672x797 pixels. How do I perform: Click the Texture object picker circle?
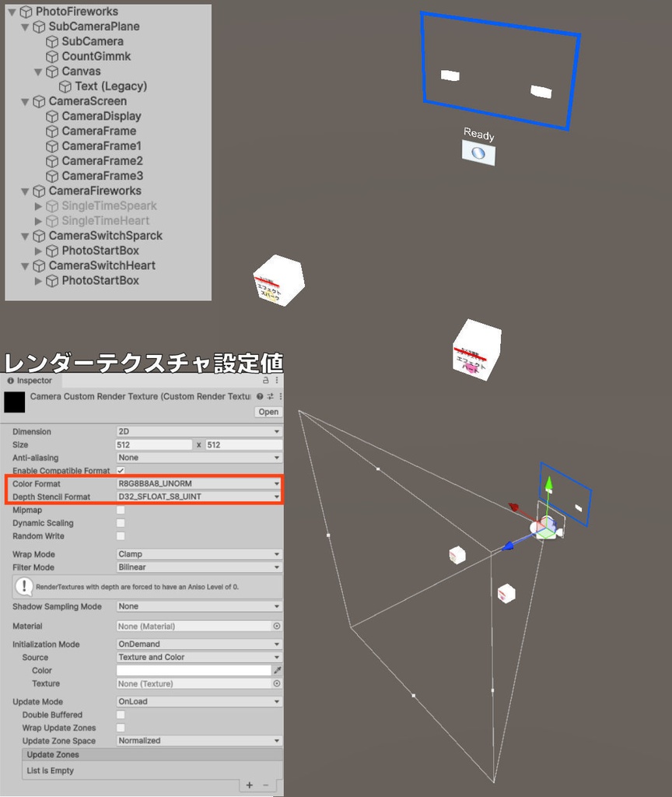coord(277,683)
